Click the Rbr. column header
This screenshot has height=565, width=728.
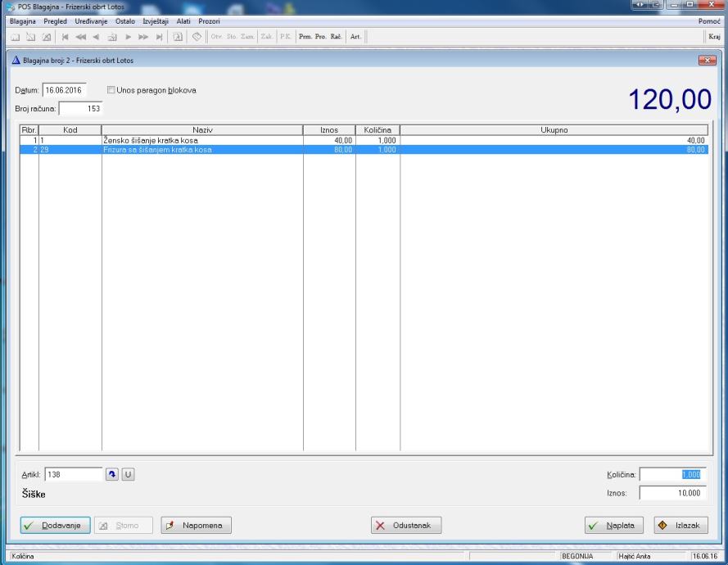29,130
